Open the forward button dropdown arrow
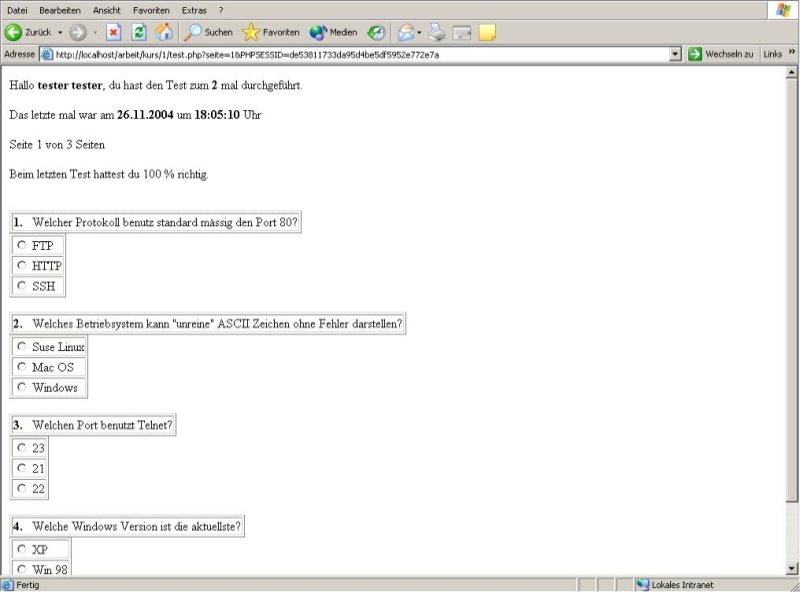 [x=95, y=33]
